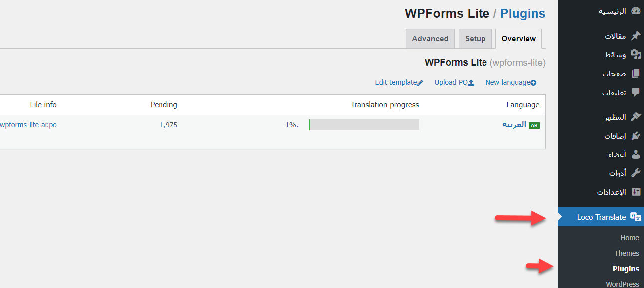Open the Setup tab

[475, 39]
